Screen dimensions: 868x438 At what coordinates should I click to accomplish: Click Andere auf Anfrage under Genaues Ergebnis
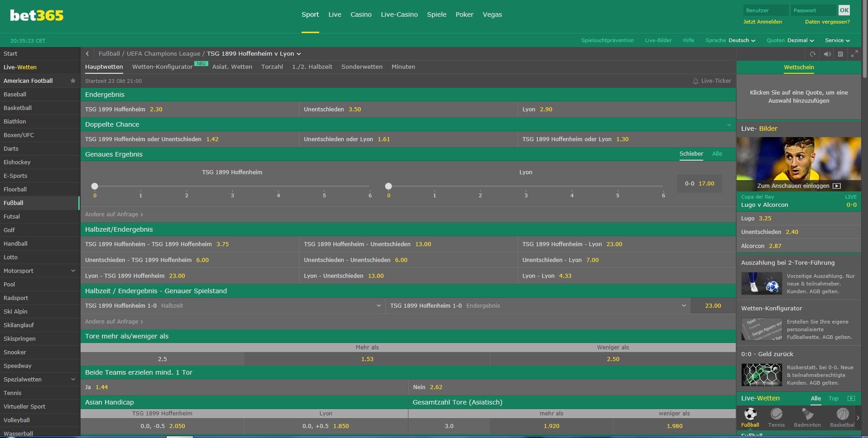pyautogui.click(x=114, y=214)
